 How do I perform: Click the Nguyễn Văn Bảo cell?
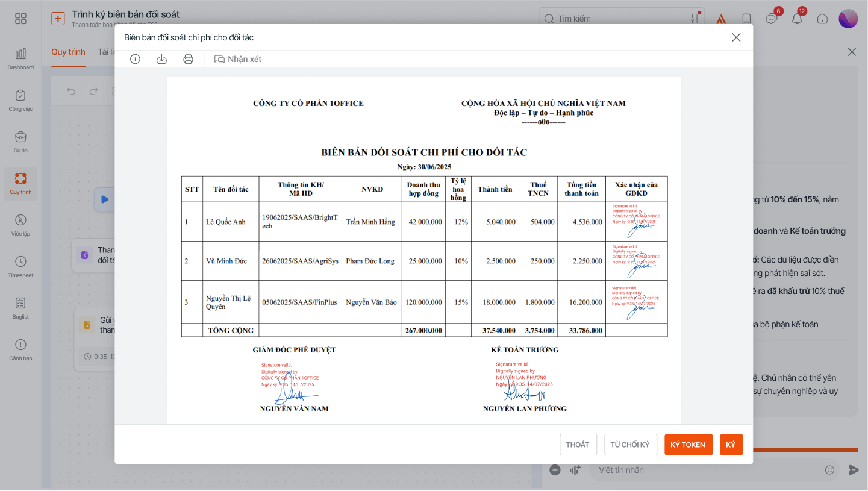(372, 302)
